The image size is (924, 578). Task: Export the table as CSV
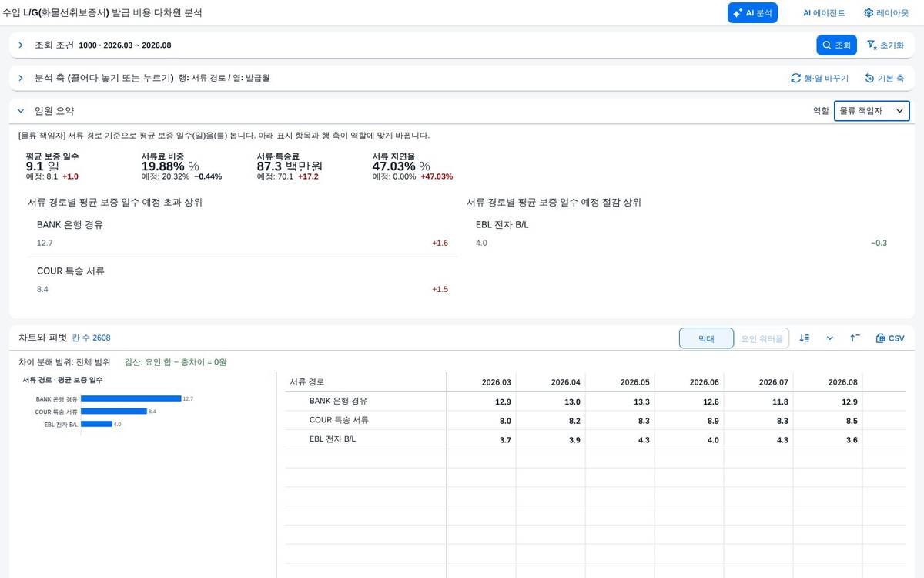pyautogui.click(x=890, y=338)
